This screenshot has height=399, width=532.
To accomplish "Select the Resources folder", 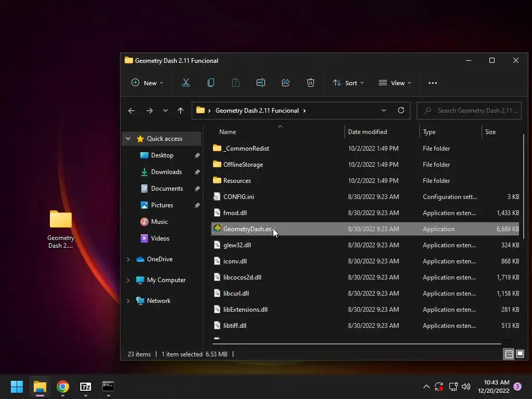I will (x=365, y=180).
